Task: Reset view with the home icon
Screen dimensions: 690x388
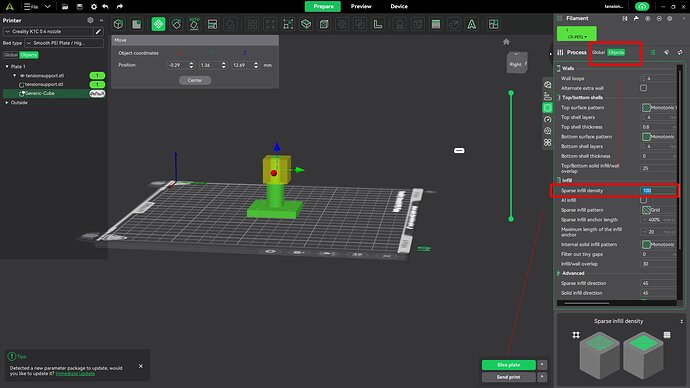Action: tap(506, 42)
